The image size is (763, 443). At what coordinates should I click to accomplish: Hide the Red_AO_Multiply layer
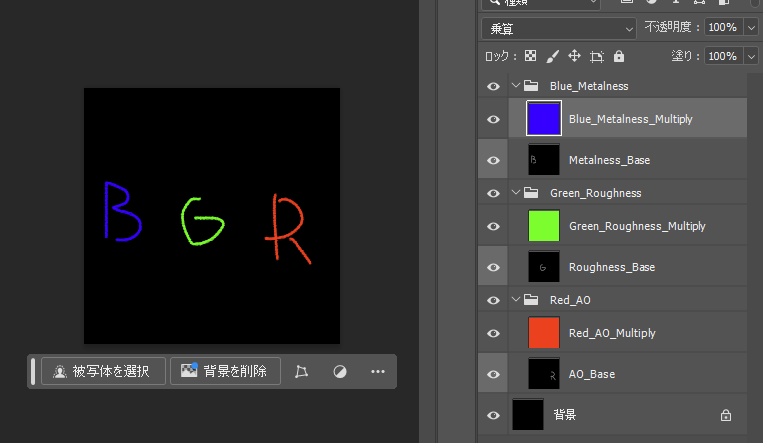click(x=493, y=333)
